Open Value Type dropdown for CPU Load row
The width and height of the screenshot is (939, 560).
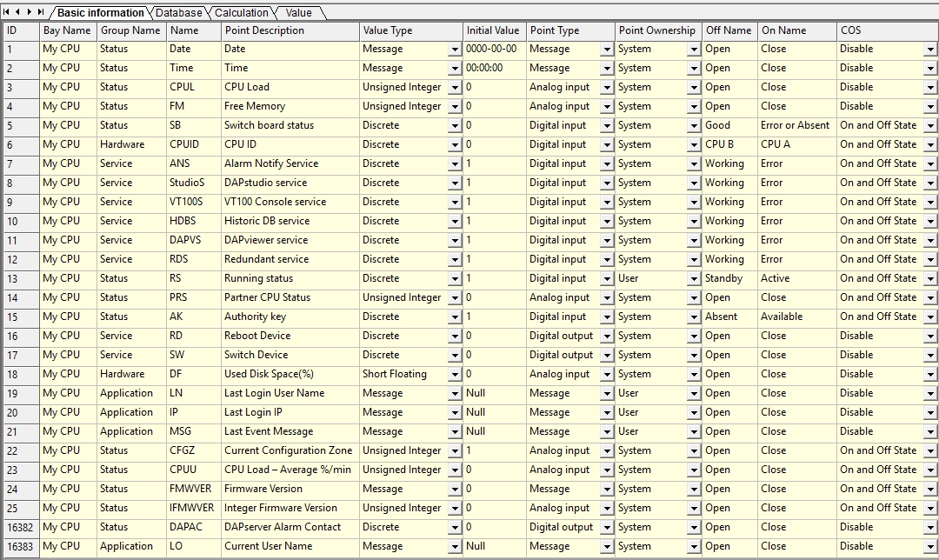coord(455,88)
